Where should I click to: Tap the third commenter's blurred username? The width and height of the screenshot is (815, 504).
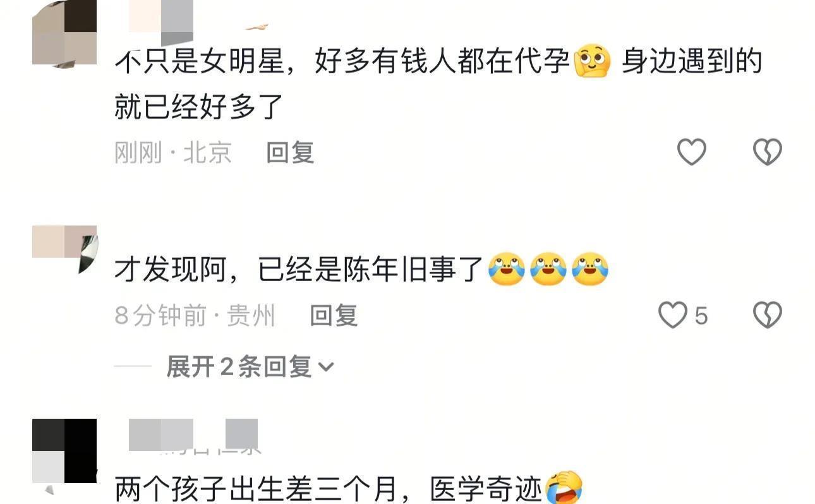(193, 435)
